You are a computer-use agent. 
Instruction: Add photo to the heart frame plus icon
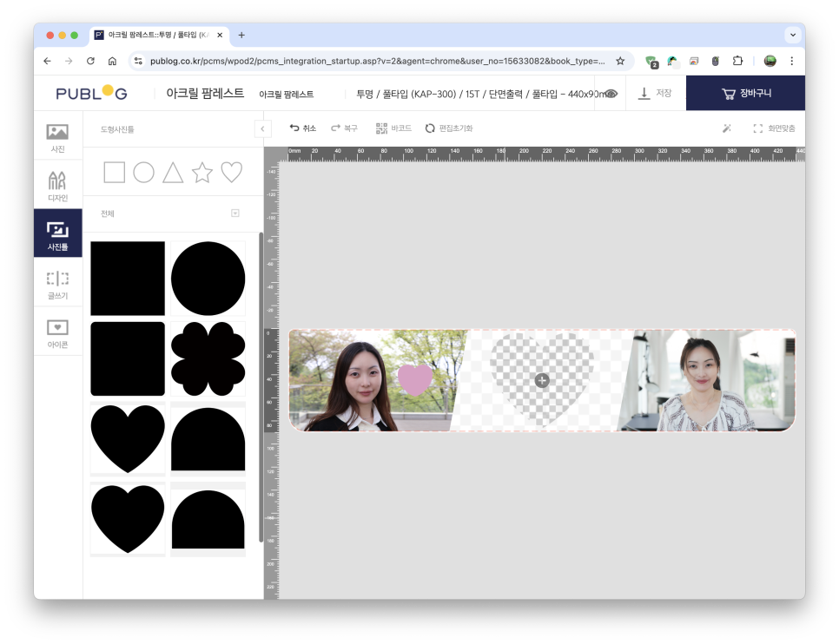click(542, 380)
